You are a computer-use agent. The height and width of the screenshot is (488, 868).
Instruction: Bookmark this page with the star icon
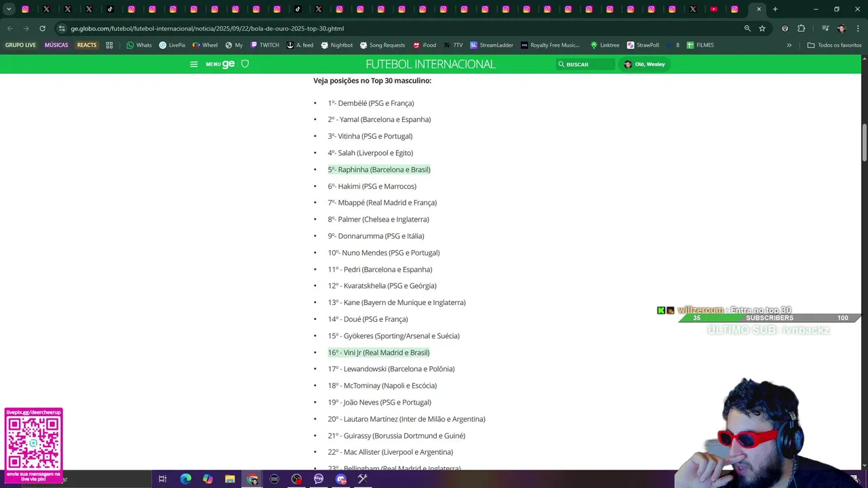point(762,28)
